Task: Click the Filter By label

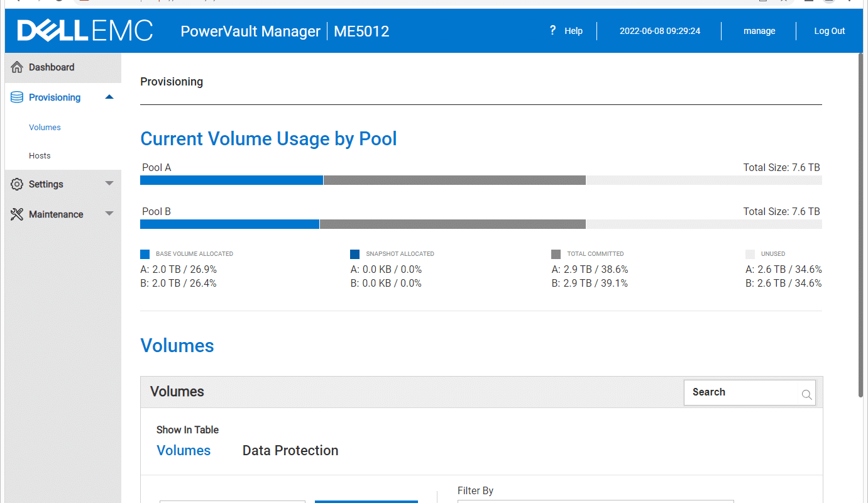Action: [475, 491]
